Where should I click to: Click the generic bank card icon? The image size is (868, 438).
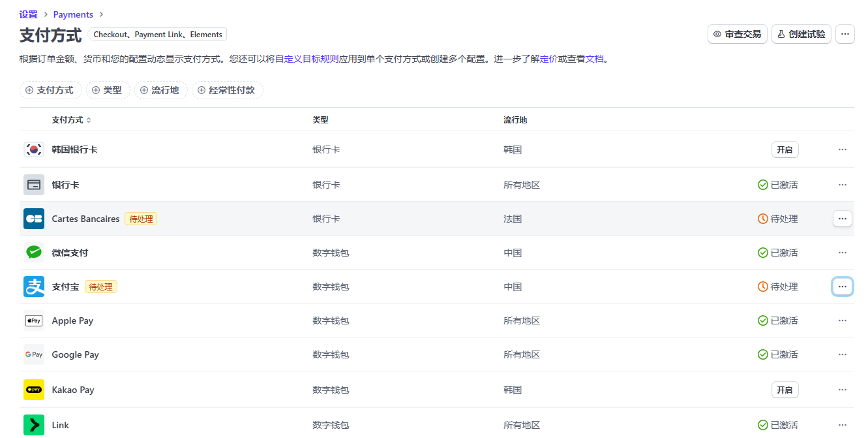[x=34, y=185]
